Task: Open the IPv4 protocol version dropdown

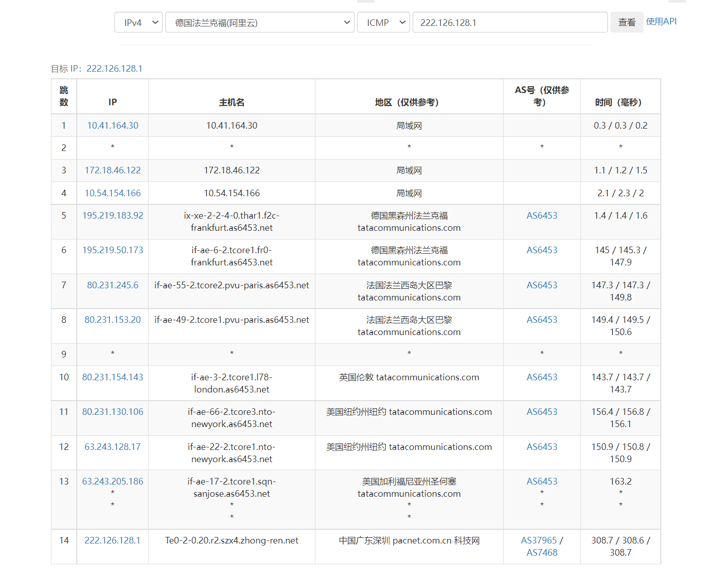Action: (138, 22)
